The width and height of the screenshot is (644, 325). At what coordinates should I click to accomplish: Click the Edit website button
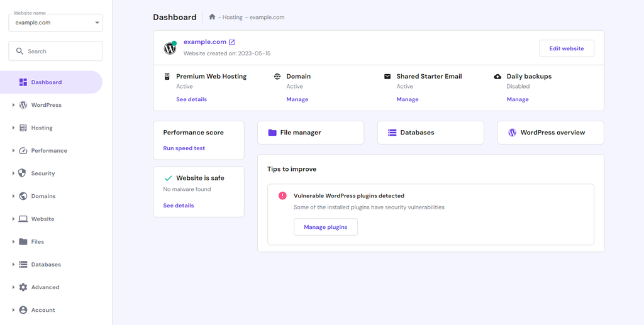[567, 48]
